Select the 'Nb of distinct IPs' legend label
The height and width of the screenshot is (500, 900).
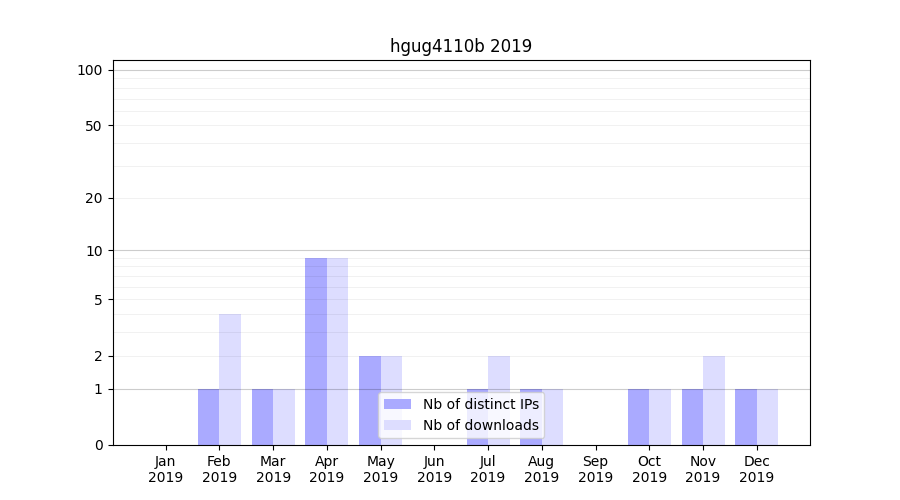coord(480,404)
